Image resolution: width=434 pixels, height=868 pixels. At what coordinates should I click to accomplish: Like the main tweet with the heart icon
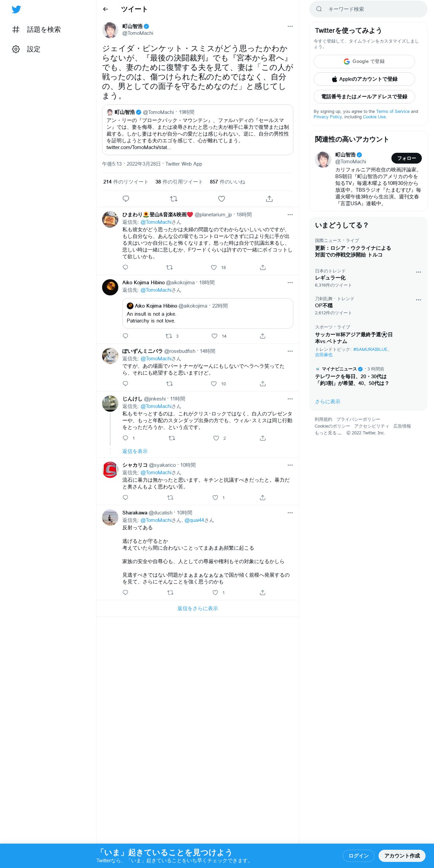221,199
